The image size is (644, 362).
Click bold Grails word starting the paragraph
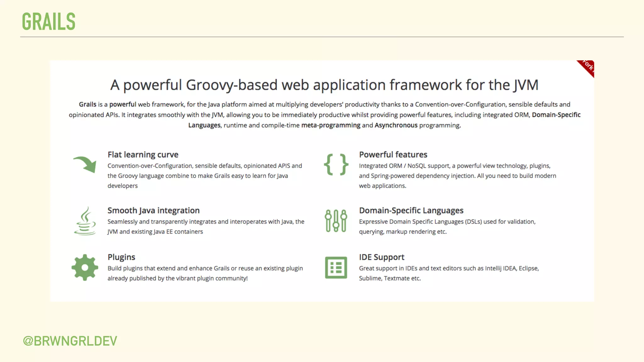point(87,104)
